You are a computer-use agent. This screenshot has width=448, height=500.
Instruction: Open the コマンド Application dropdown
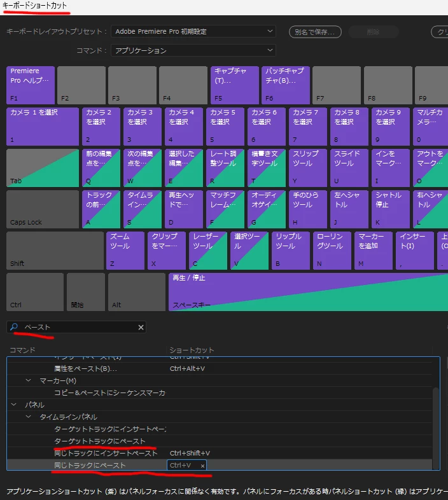pyautogui.click(x=193, y=50)
